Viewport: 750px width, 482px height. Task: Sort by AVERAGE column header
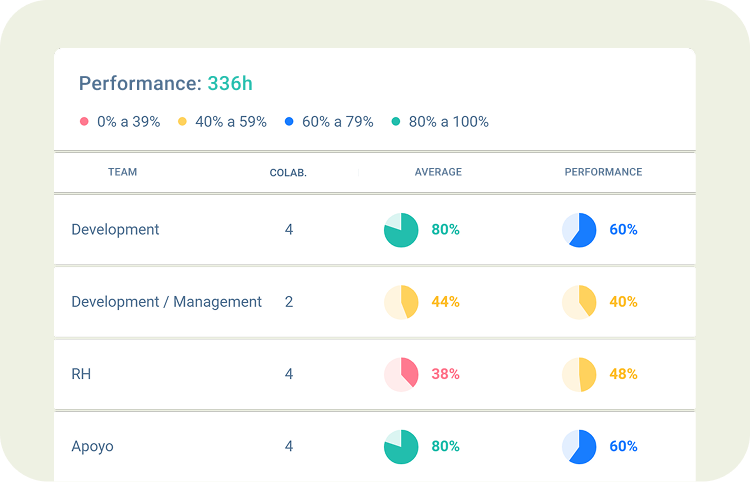pos(438,172)
